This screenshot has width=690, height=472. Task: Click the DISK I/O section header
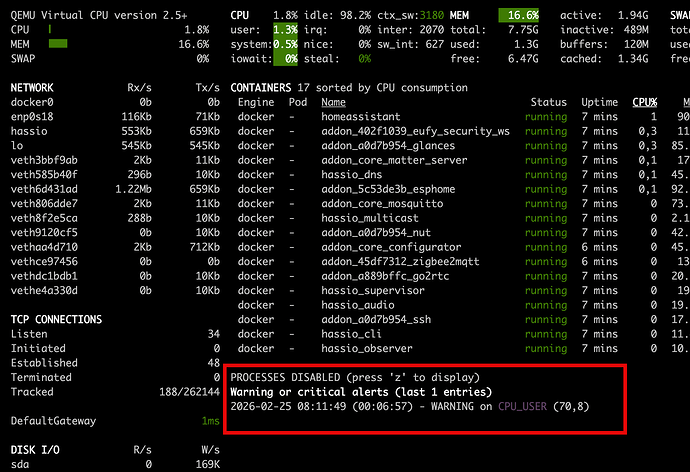coord(34,450)
